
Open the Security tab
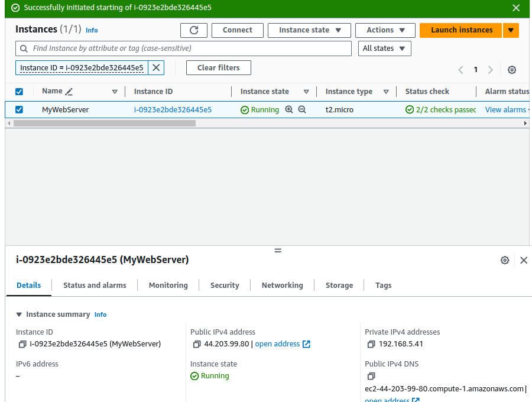pyautogui.click(x=224, y=285)
